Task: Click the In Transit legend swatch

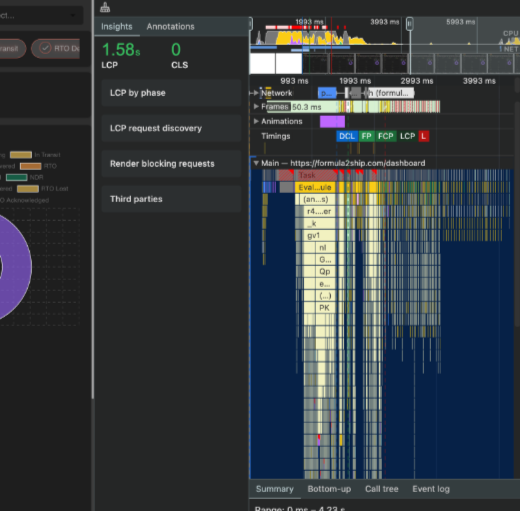Action: pyautogui.click(x=21, y=155)
